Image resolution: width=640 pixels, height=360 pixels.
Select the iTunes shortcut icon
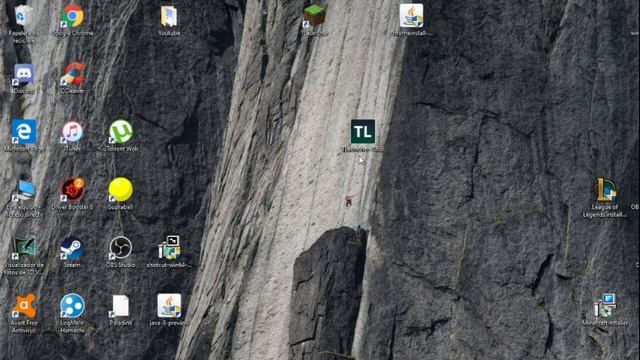(72, 132)
